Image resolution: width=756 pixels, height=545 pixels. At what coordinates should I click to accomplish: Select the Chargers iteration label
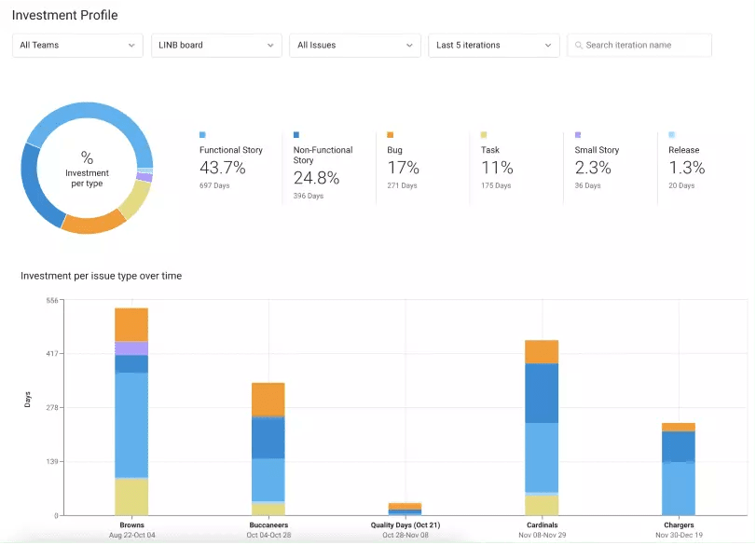click(x=679, y=525)
